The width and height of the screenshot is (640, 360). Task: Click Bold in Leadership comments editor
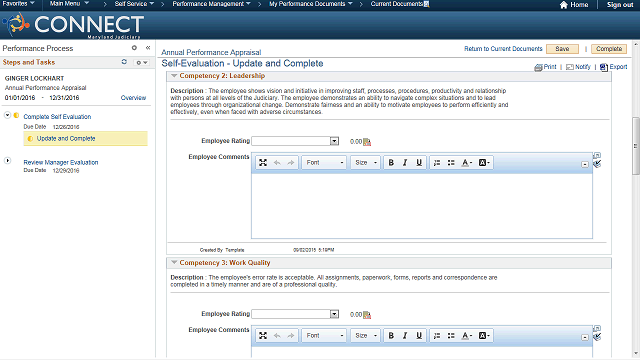391,162
